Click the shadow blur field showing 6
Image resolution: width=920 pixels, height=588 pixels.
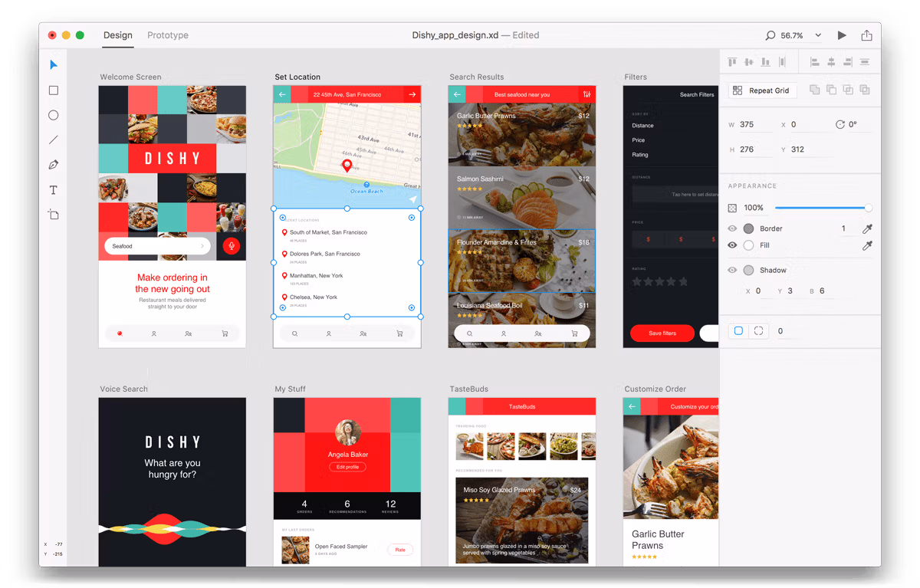tap(826, 291)
